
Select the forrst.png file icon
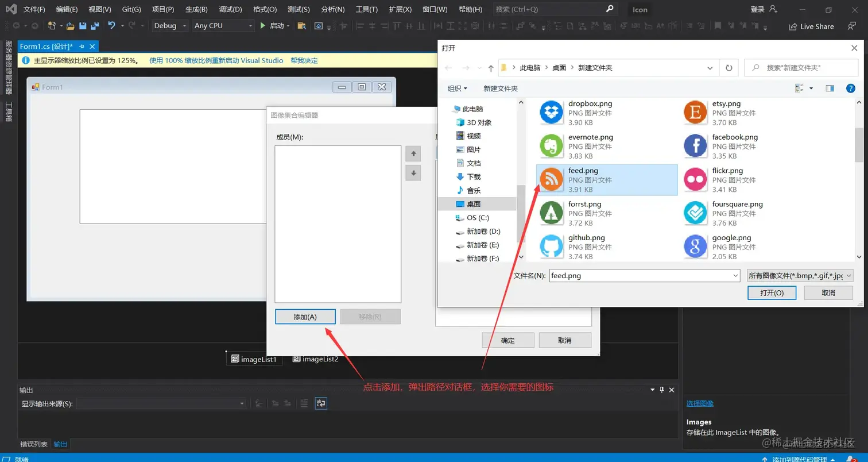pos(552,213)
